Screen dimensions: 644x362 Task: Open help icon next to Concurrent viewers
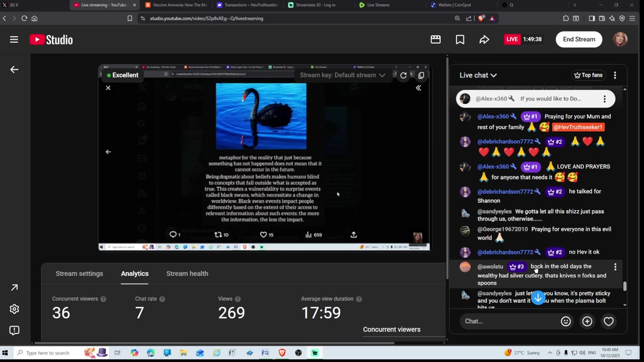click(103, 299)
